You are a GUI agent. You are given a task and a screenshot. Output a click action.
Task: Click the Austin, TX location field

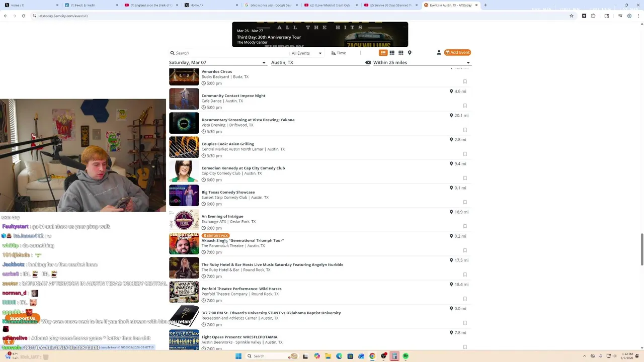pyautogui.click(x=317, y=62)
